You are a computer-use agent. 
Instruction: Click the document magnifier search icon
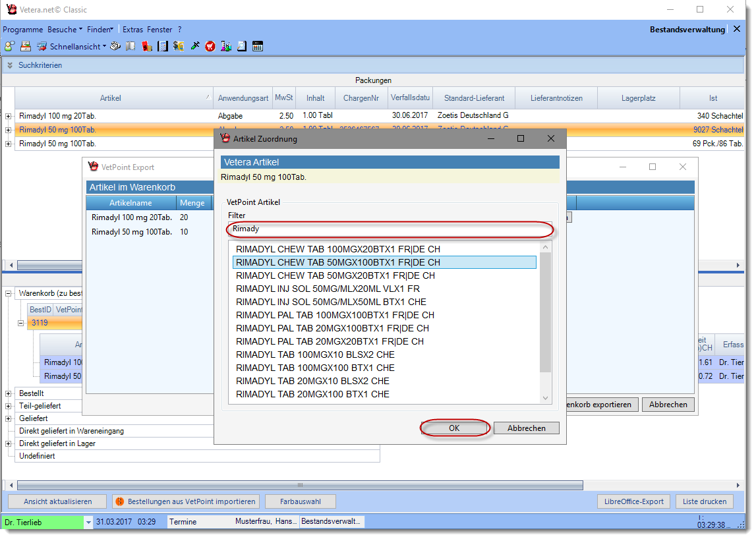coord(241,46)
